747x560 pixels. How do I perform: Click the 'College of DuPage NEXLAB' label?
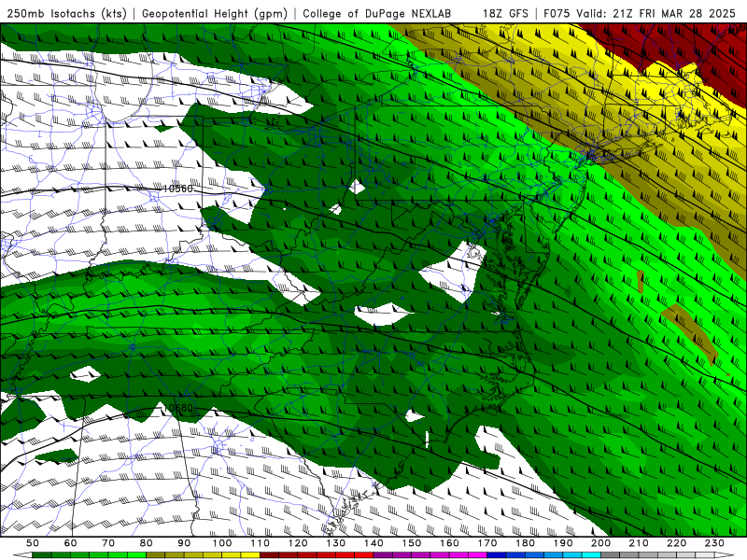(x=377, y=13)
